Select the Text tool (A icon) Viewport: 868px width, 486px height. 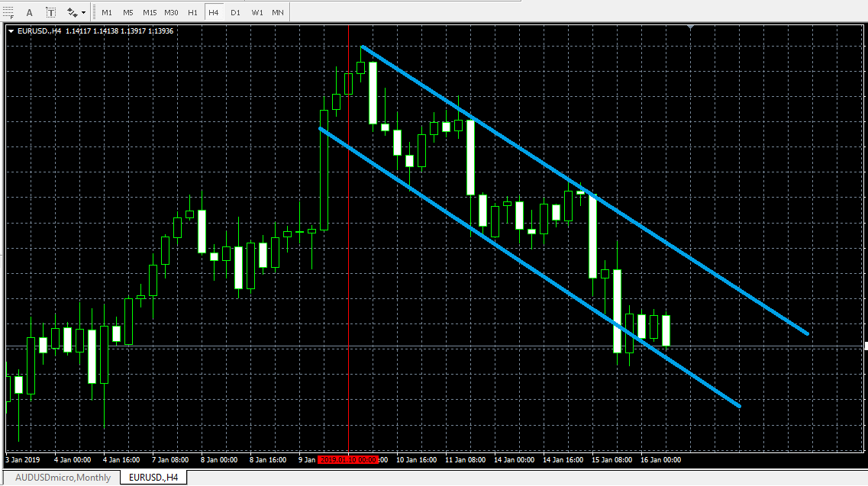pos(29,13)
